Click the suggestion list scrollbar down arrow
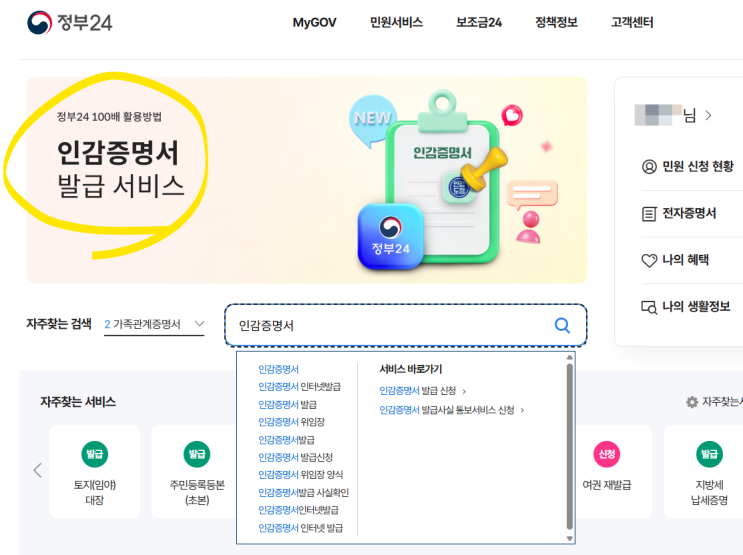743x555 pixels. click(x=570, y=539)
